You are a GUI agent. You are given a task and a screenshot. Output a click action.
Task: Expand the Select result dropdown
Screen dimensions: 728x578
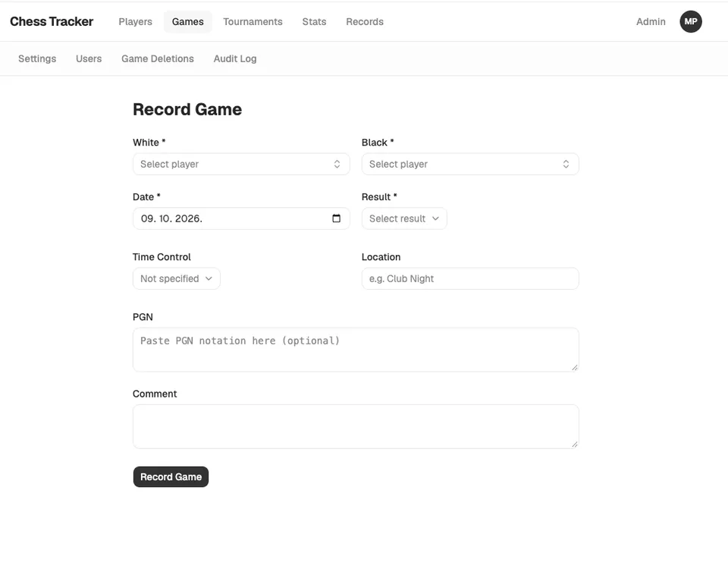[x=404, y=218]
